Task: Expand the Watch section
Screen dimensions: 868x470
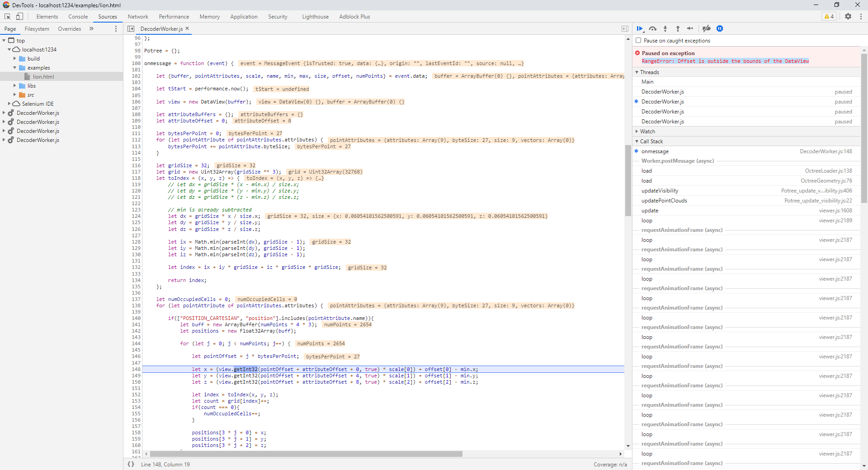Action: click(637, 132)
